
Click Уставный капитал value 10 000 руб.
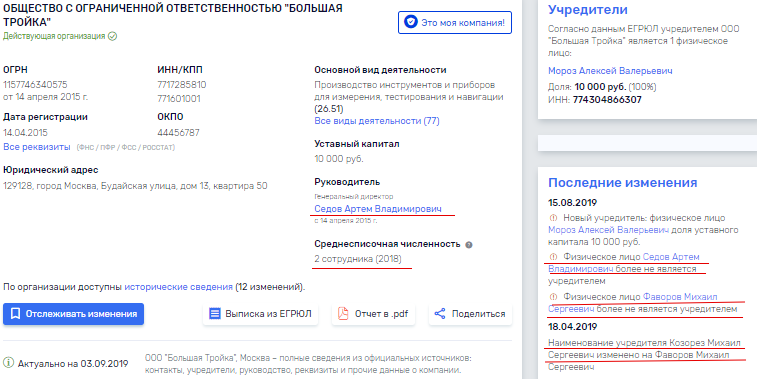[x=338, y=159]
